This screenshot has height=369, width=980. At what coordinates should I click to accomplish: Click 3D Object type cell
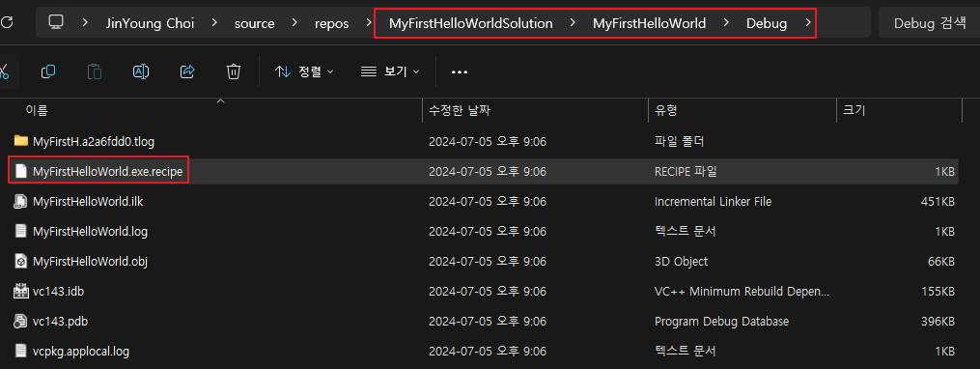pyautogui.click(x=682, y=261)
